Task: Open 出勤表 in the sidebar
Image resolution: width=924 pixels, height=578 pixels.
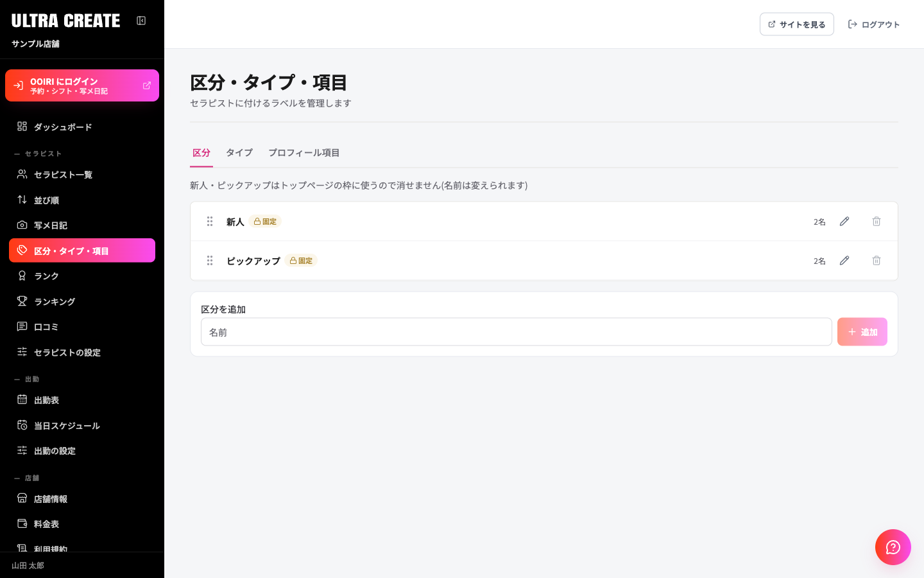Action: (x=82, y=400)
